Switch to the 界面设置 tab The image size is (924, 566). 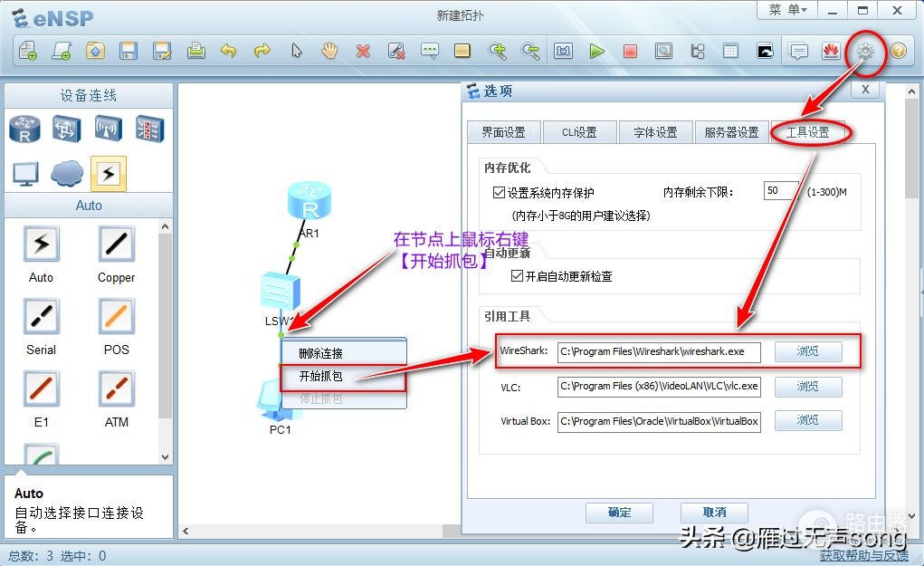point(504,132)
